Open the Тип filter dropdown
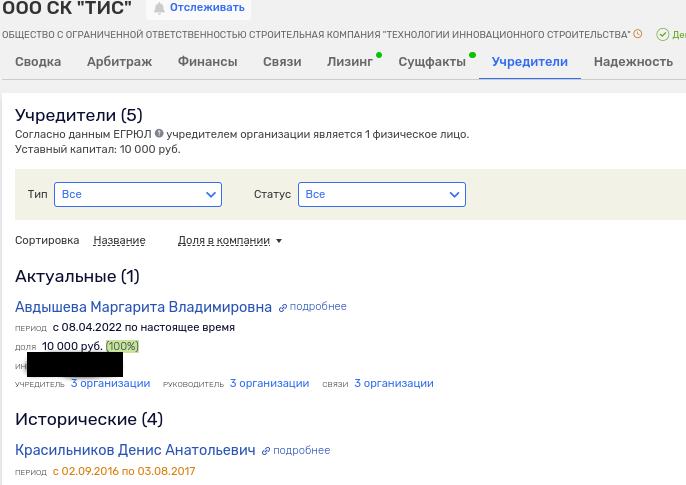686x485 pixels. click(138, 194)
